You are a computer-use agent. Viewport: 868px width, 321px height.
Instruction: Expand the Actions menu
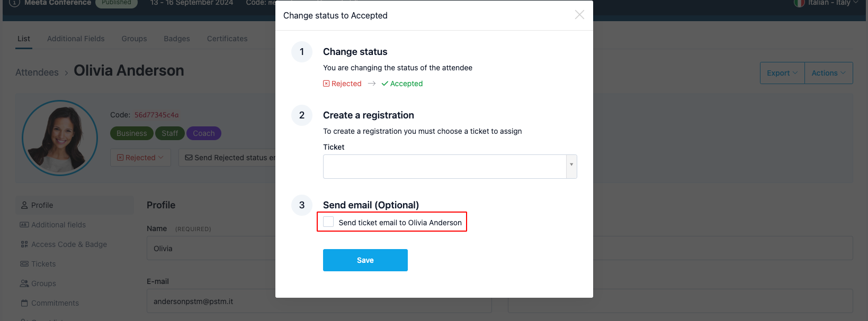point(829,73)
